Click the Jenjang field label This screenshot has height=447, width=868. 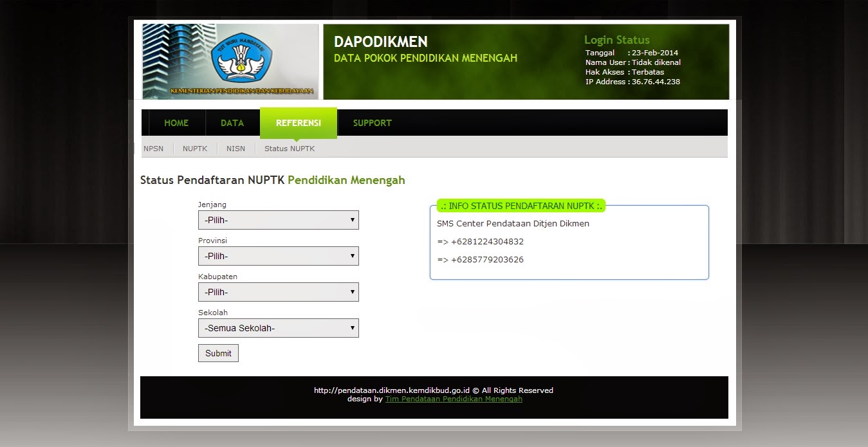click(212, 205)
